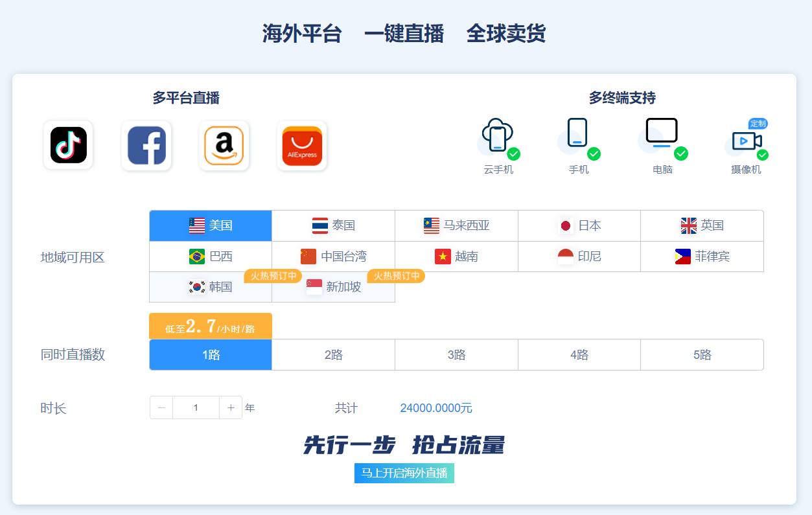
Task: Choose 4路 simultaneous streams
Action: coord(579,355)
